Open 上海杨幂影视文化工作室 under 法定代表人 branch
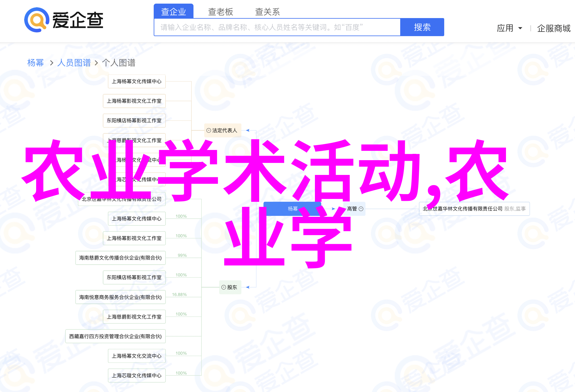Screen dimensions: 575x392 point(134,101)
